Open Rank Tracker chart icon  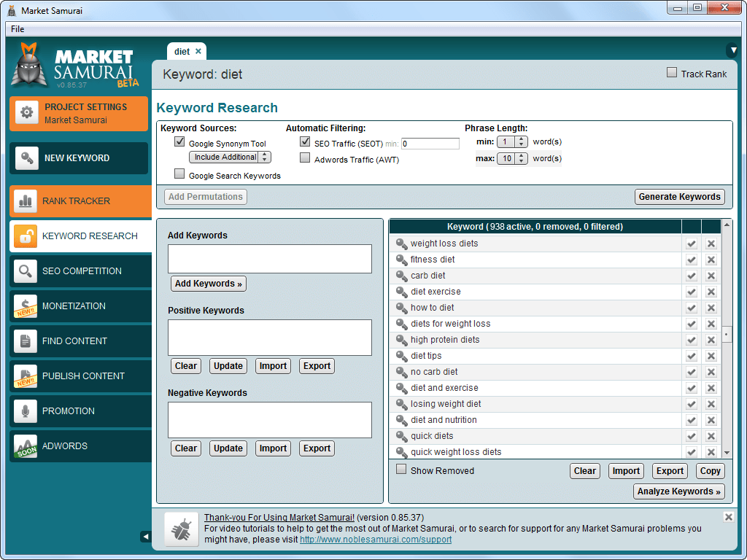(26, 201)
